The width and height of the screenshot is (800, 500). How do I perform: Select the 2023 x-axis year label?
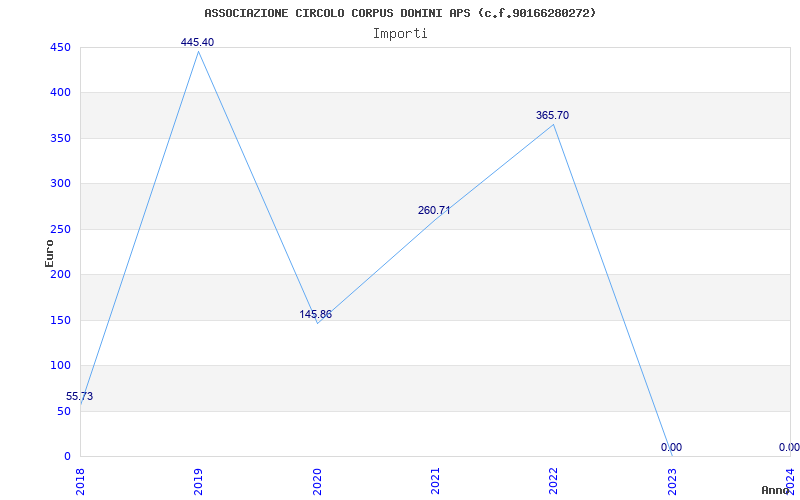click(671, 481)
